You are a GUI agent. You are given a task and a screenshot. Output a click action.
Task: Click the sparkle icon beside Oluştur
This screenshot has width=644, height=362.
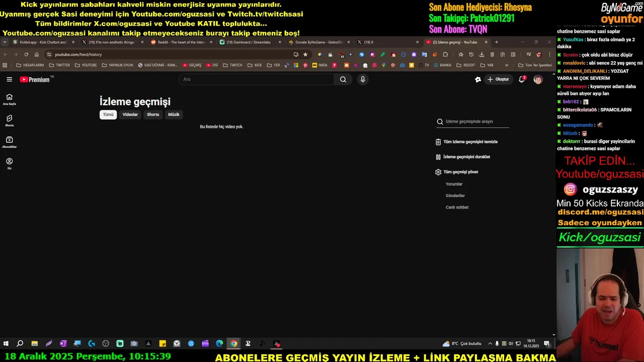477,79
